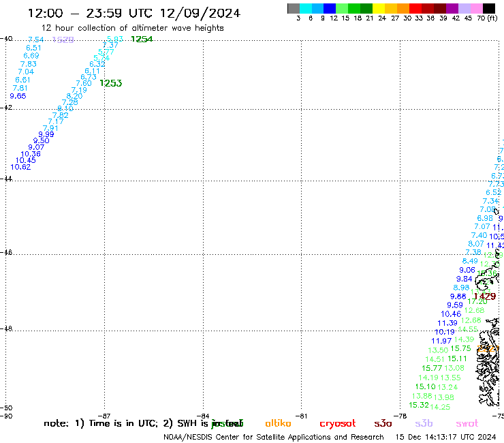The height and width of the screenshot is (443, 504).
Task: Click the lavender swatch above label 45
Action: [464, 8]
